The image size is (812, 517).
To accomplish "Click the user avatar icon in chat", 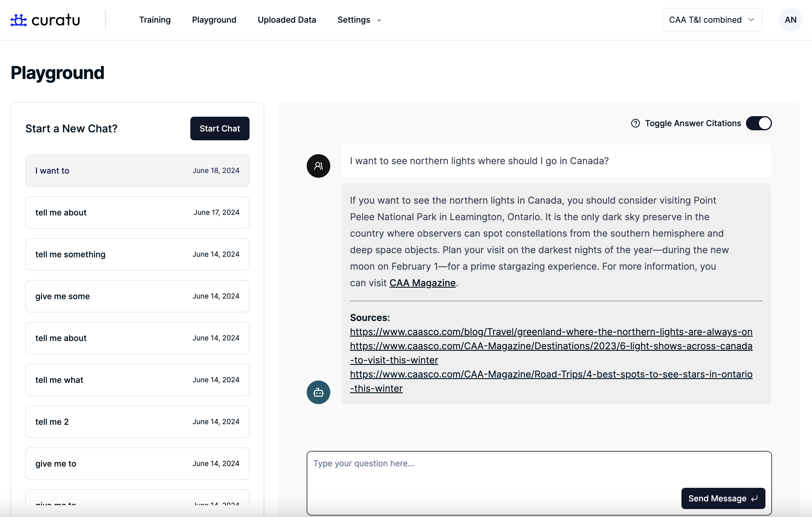I will (318, 166).
